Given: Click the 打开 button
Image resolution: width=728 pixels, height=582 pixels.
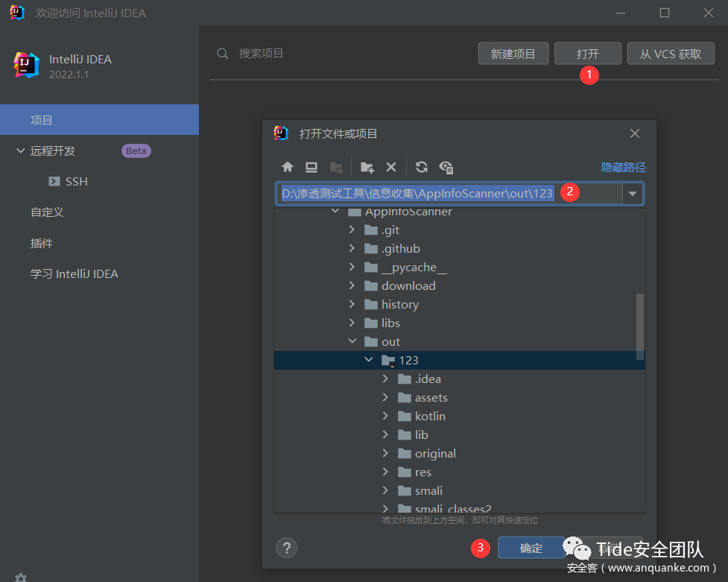Looking at the screenshot, I should click(587, 54).
